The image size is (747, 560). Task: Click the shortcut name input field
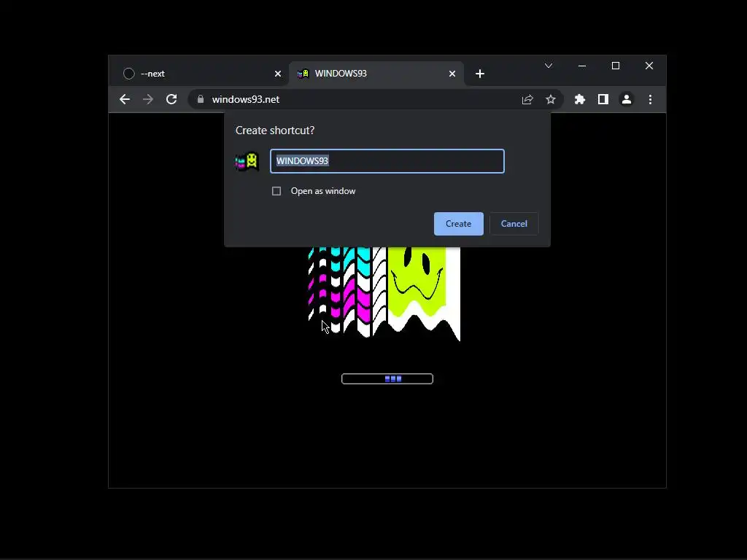pos(387,161)
